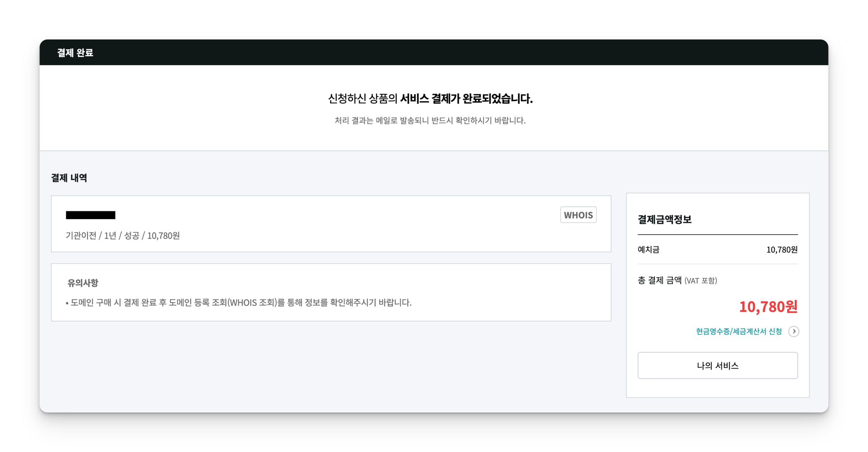Image resolution: width=868 pixels, height=452 pixels.
Task: Click the 총 결제 금액 label
Action: pyautogui.click(x=659, y=281)
